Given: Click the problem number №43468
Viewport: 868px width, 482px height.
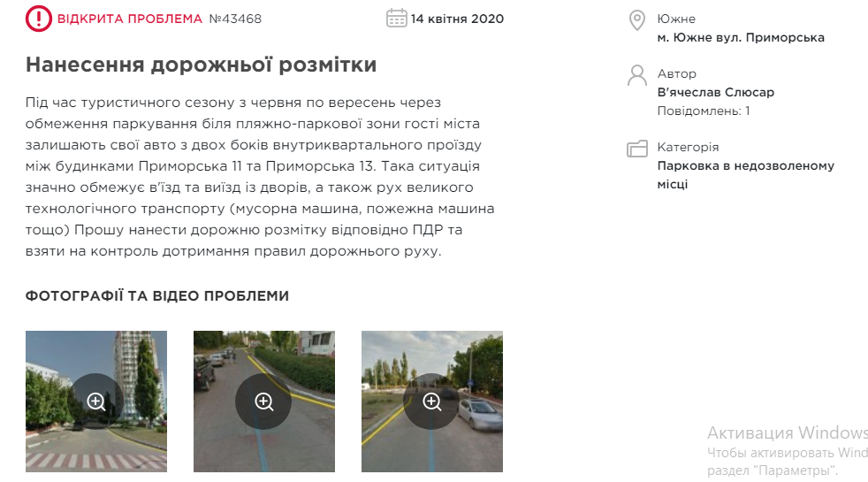Looking at the screenshot, I should click(x=235, y=19).
